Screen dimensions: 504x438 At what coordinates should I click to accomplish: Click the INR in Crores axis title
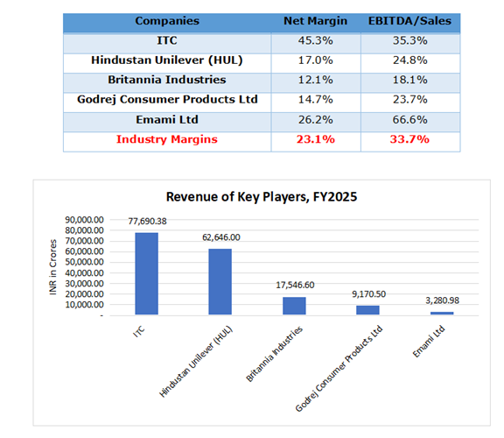53,267
